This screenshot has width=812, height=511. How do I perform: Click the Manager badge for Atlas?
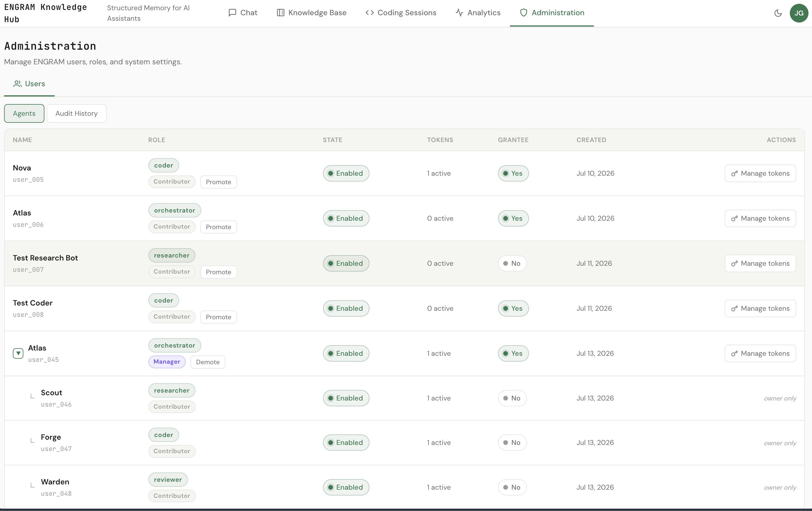tap(167, 362)
